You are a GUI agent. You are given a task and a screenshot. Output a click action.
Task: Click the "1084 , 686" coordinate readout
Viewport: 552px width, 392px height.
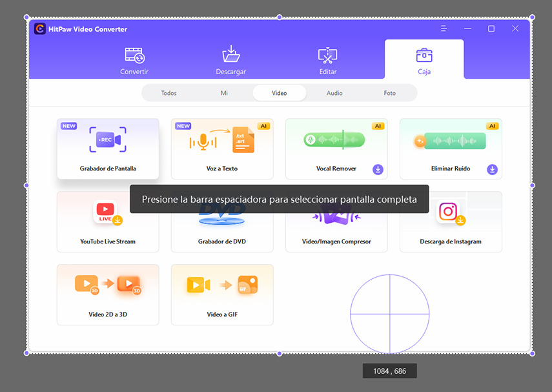[x=390, y=371]
